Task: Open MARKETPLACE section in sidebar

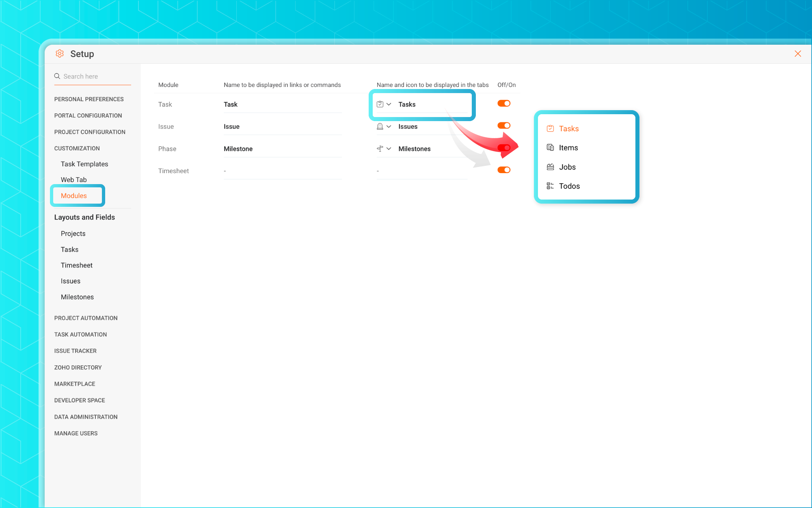Action: click(75, 384)
